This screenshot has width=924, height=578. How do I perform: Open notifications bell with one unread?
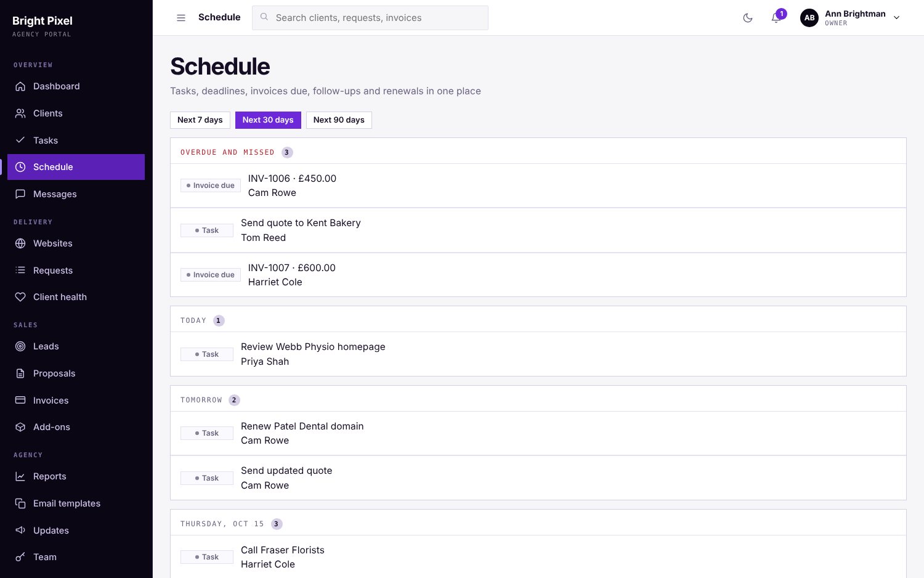pos(776,18)
